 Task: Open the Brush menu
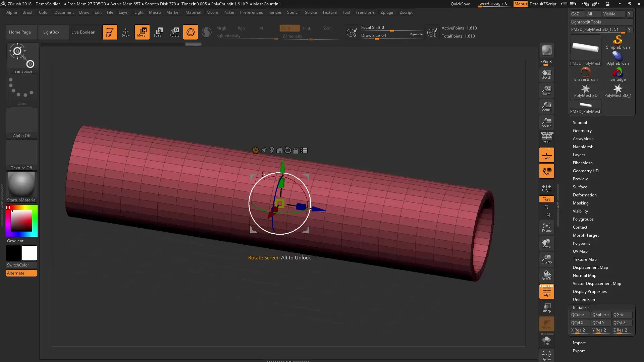(28, 12)
